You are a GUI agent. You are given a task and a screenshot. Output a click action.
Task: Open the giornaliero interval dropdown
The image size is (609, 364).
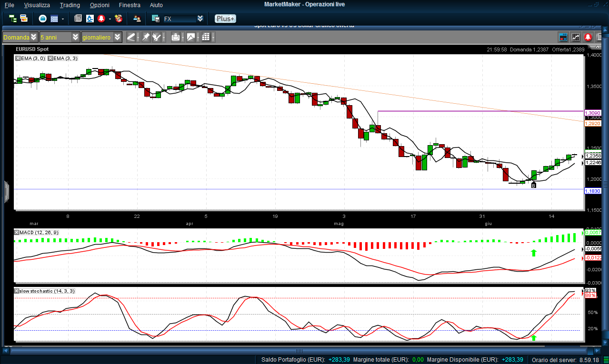point(117,37)
